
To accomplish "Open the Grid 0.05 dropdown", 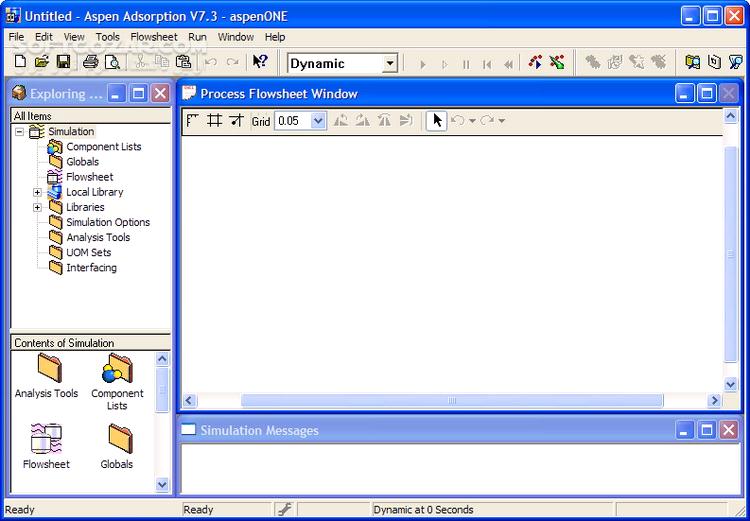I will click(x=318, y=121).
